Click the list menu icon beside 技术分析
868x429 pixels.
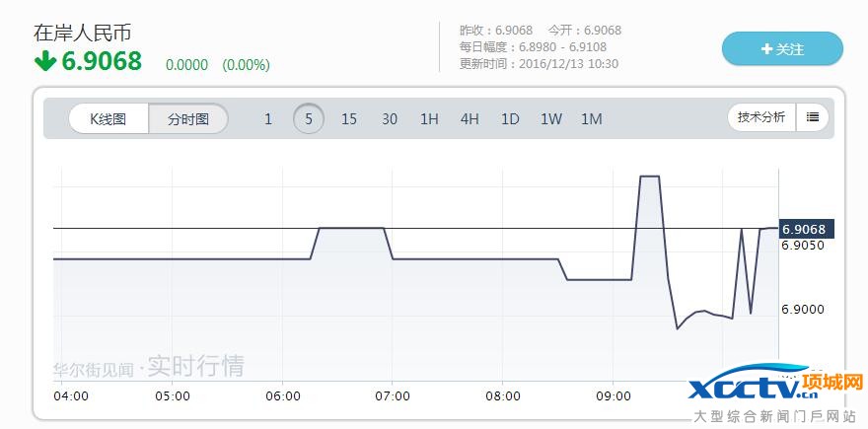point(813,117)
